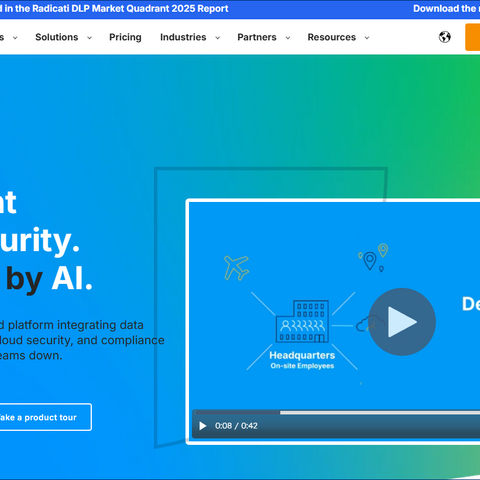Image resolution: width=480 pixels, height=480 pixels.
Task: Click the small play icon in video controls
Action: [202, 426]
